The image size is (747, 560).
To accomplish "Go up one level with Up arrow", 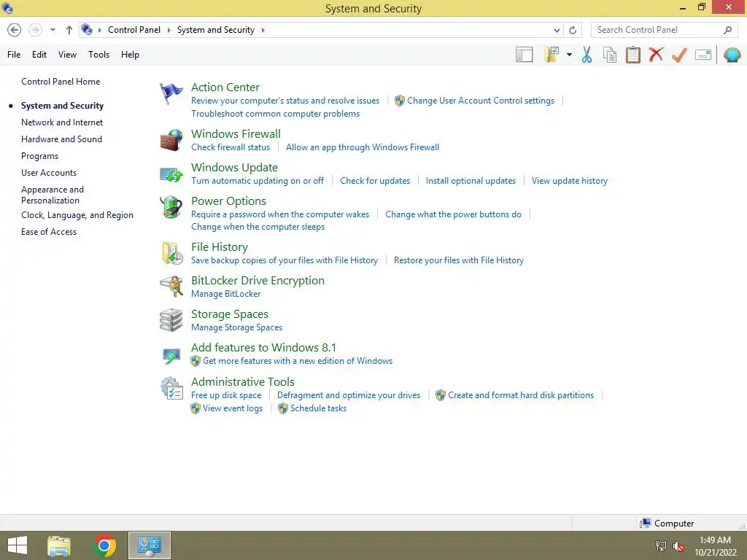I will (x=69, y=30).
